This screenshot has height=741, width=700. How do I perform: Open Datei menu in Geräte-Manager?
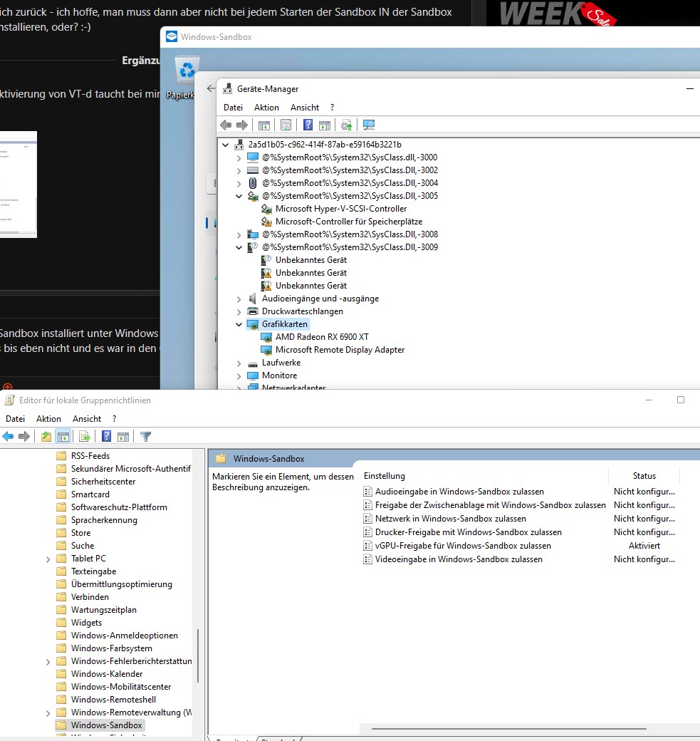pyautogui.click(x=233, y=108)
